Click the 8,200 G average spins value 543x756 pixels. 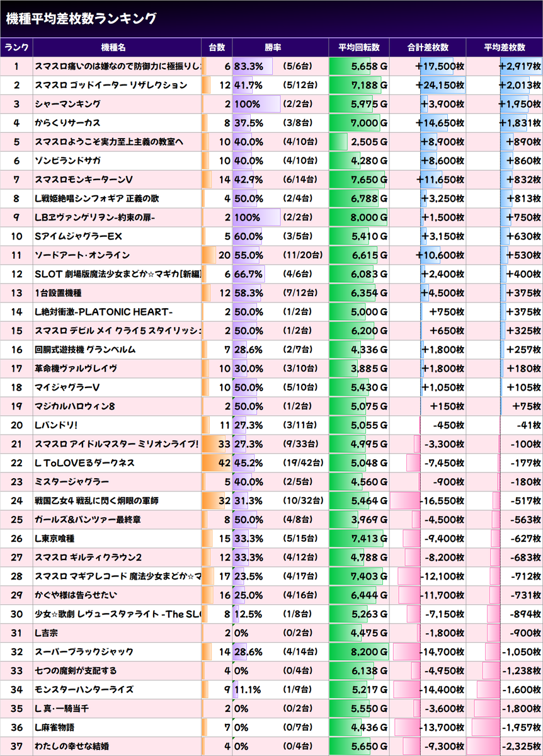[369, 652]
